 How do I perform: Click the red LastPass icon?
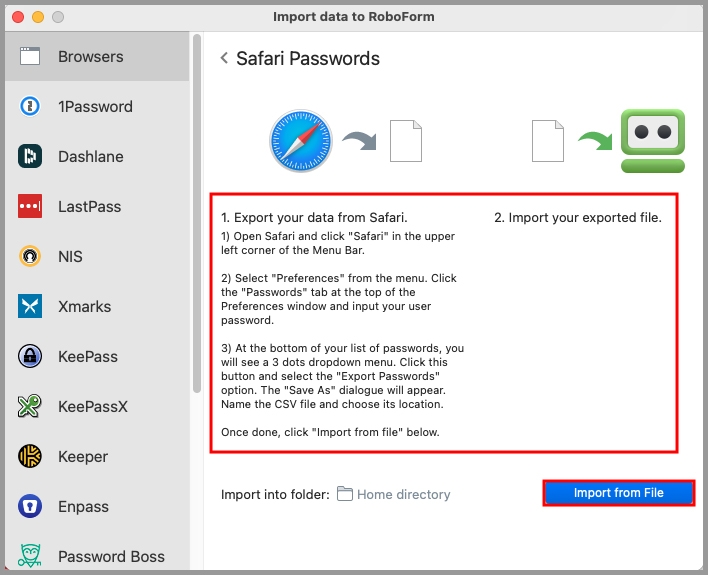click(x=30, y=207)
